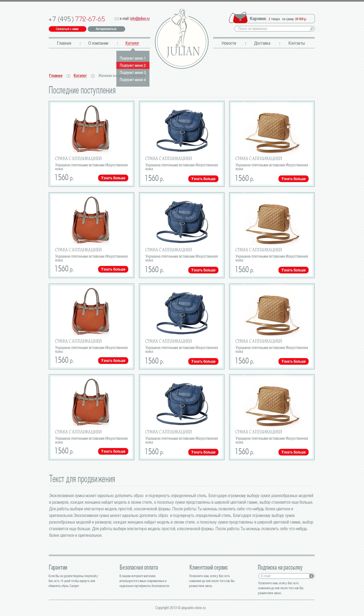Viewport: 364px width, 616px height.
Task: Focus the newsletter E-mail input field
Action: coord(283,576)
